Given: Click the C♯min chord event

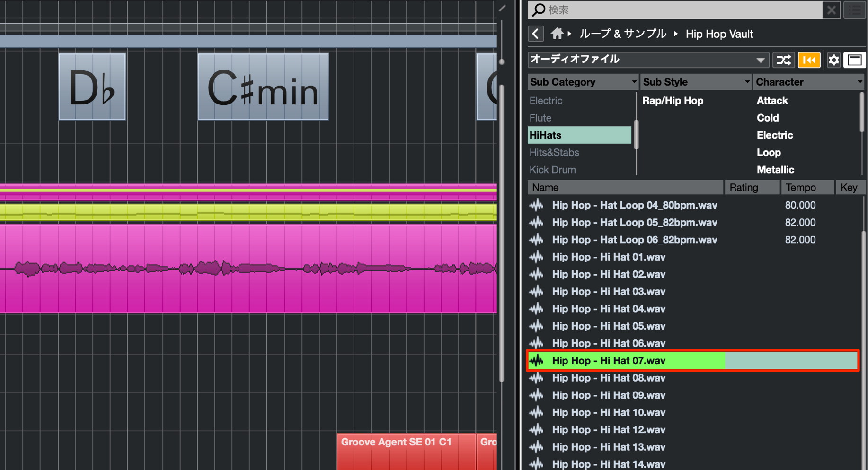Looking at the screenshot, I should (x=263, y=87).
